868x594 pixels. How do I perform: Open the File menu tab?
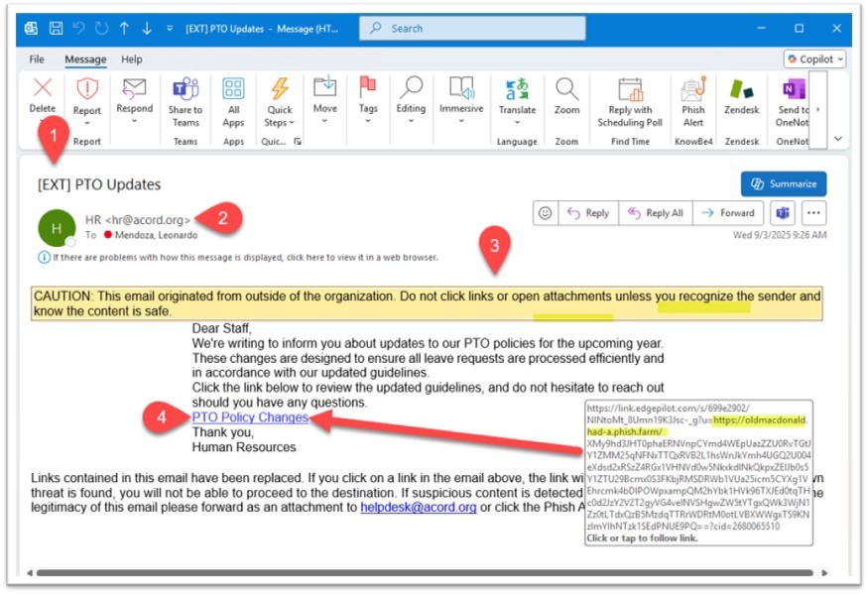click(37, 59)
